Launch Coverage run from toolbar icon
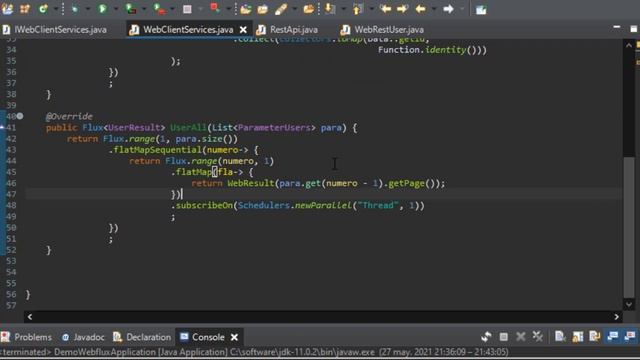 pyautogui.click(x=131, y=9)
